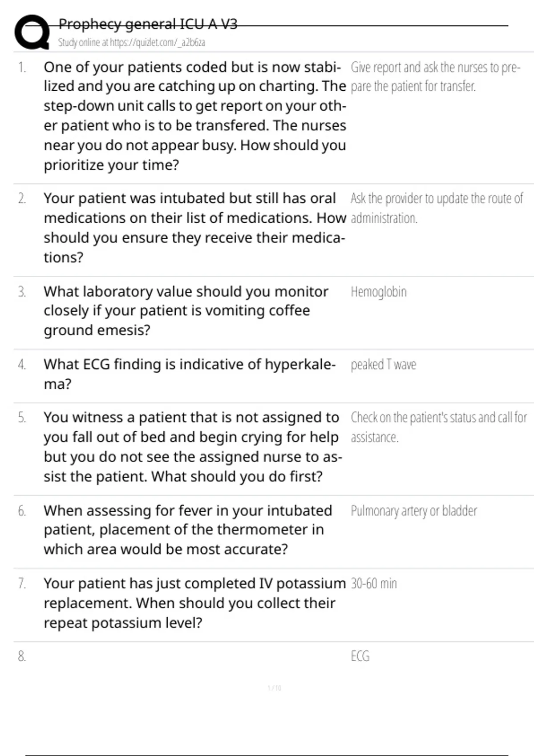
Task: Select question 6 about thermometer placement
Action: [187, 530]
